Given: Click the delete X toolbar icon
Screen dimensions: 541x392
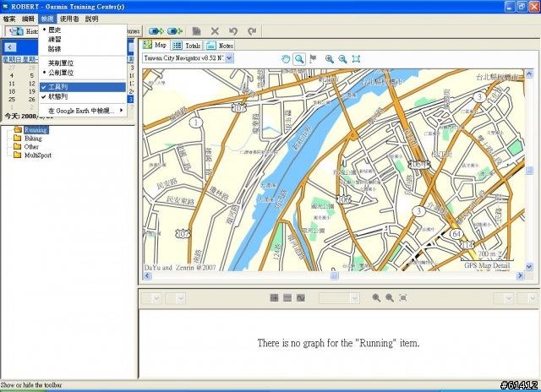Looking at the screenshot, I should pos(215,31).
